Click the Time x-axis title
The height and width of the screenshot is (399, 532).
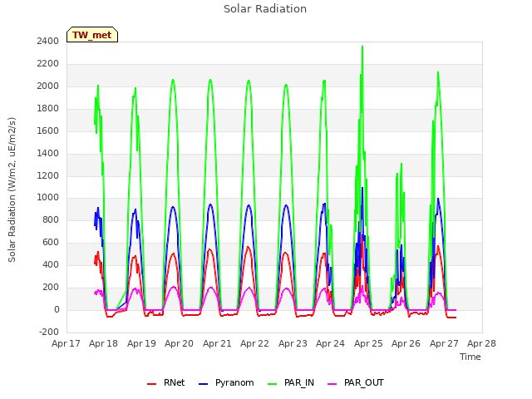pyautogui.click(x=470, y=357)
